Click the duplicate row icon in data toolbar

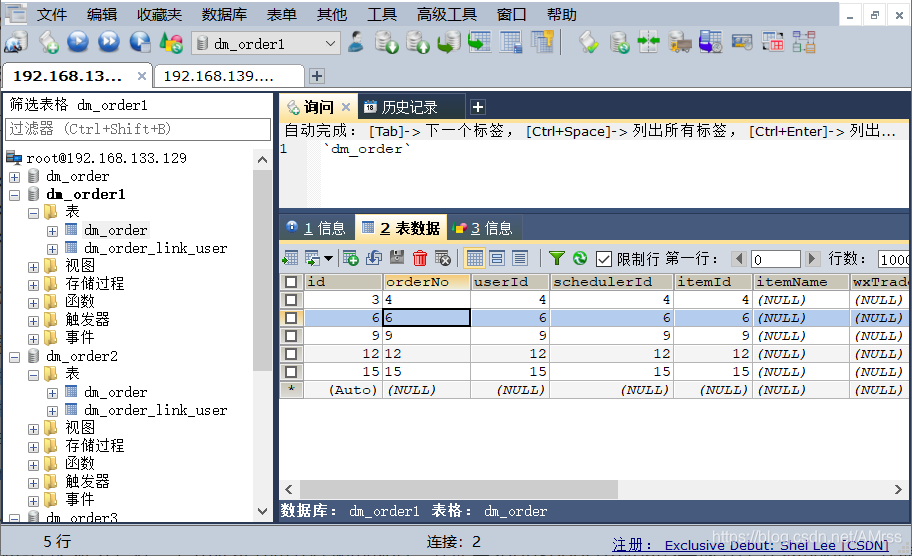pyautogui.click(x=374, y=258)
